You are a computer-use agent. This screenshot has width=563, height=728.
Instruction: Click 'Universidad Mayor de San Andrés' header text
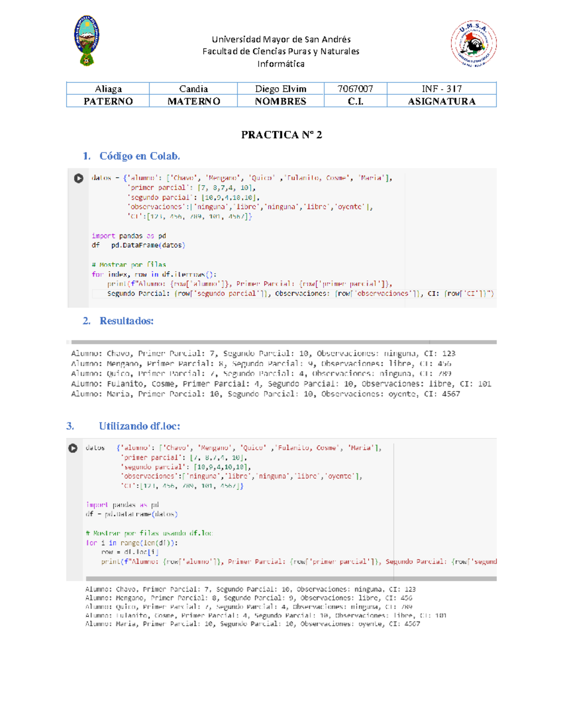(x=281, y=39)
